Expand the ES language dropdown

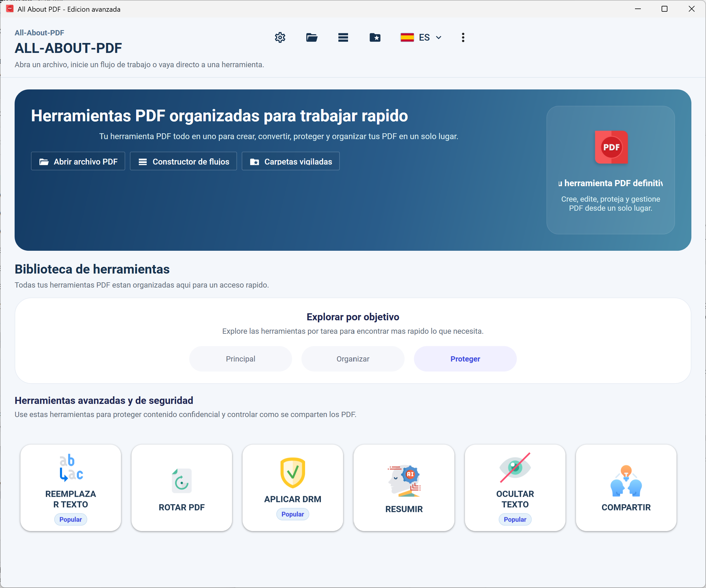438,37
